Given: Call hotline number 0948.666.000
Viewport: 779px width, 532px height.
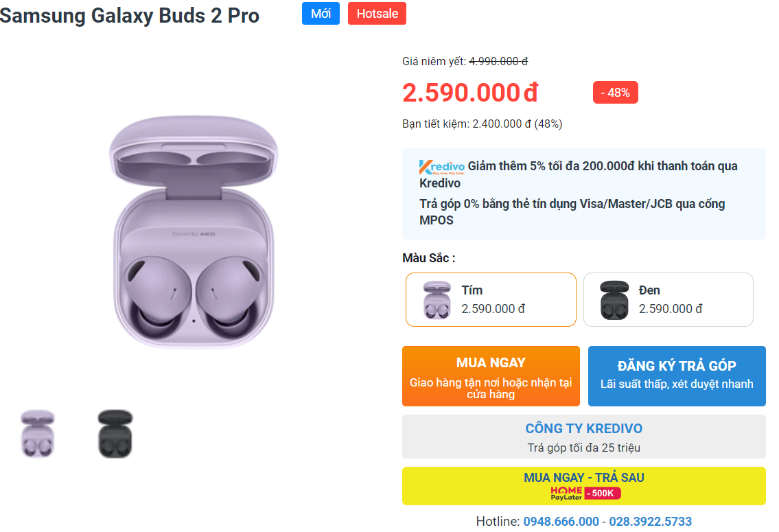Looking at the screenshot, I should pos(561,522).
